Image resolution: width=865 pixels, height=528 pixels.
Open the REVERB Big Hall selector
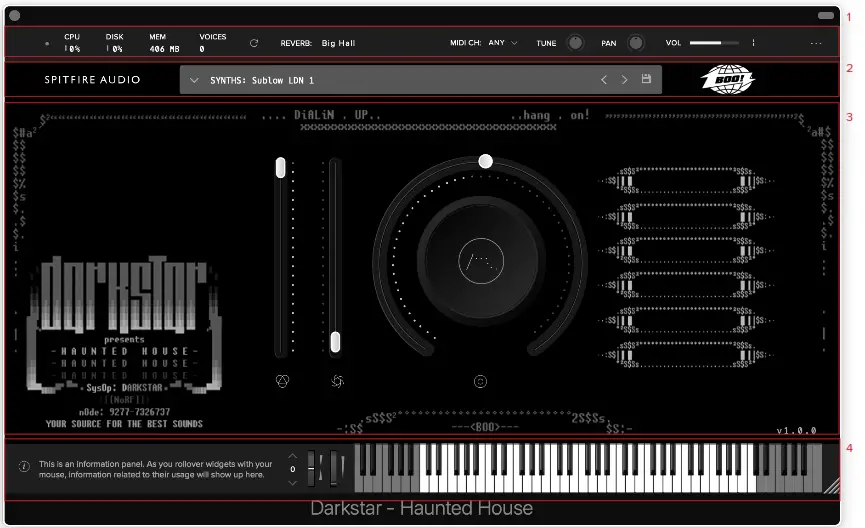pyautogui.click(x=338, y=43)
